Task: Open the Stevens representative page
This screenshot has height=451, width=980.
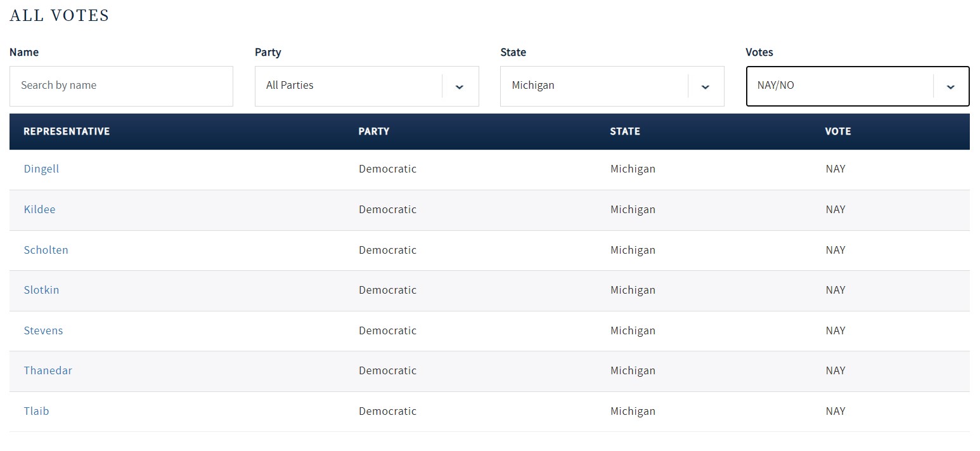Action: coord(43,330)
